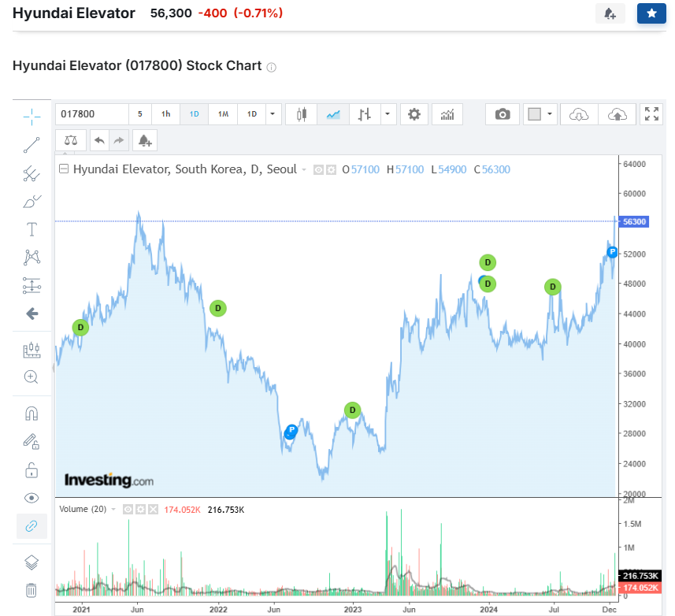675x616 pixels.
Task: Add alert using bell icon beside redo
Action: click(145, 140)
